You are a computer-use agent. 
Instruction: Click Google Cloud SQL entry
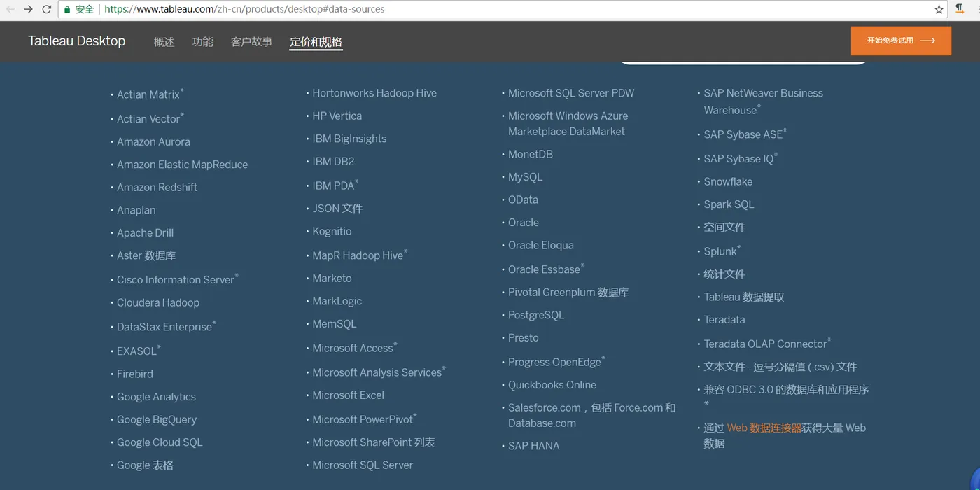160,442
